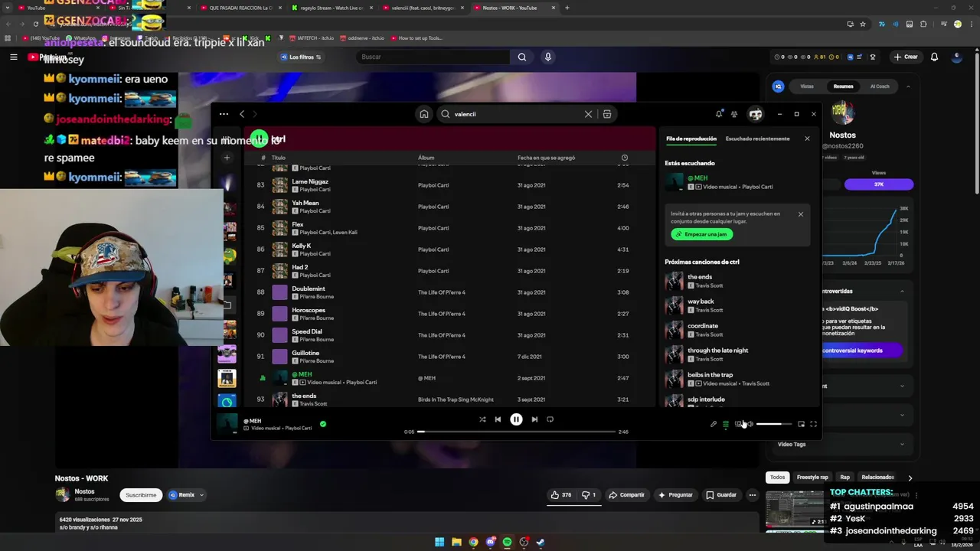Viewport: 980px width, 551px height.
Task: Go to the previous track in Spotify
Action: (498, 419)
